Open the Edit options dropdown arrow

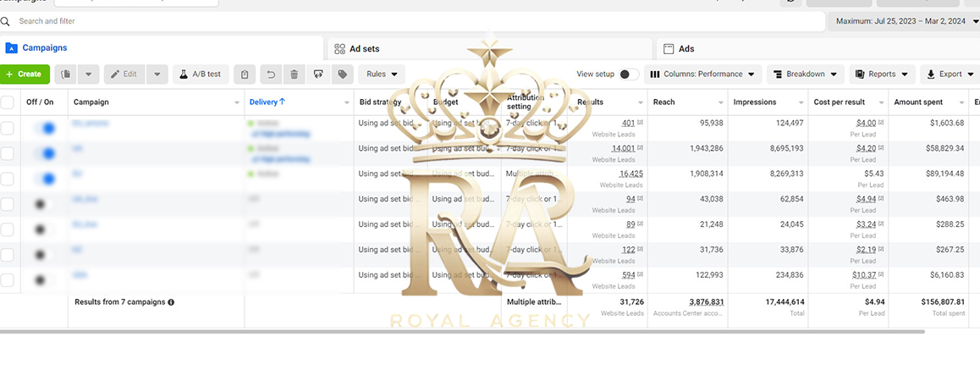click(157, 74)
